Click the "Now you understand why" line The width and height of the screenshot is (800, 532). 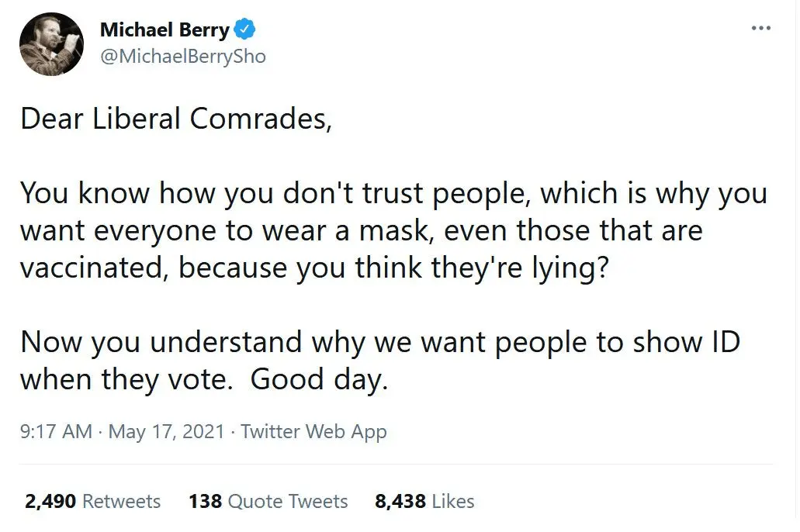pyautogui.click(x=379, y=342)
